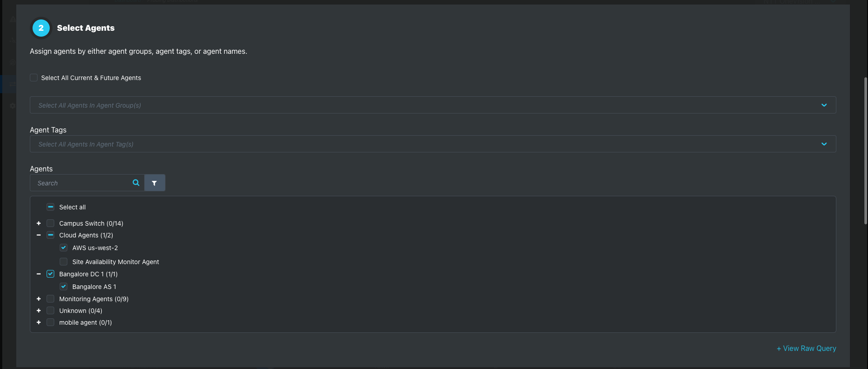Screen dimensions: 868x369
Task: Uncheck the Bangalore AS 1 agent
Action: click(x=64, y=287)
